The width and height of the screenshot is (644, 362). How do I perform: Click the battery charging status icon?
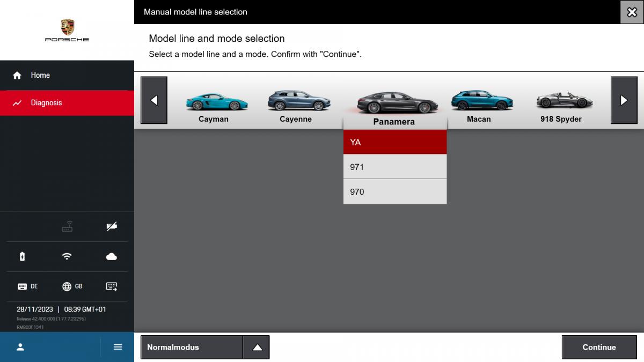click(x=22, y=257)
